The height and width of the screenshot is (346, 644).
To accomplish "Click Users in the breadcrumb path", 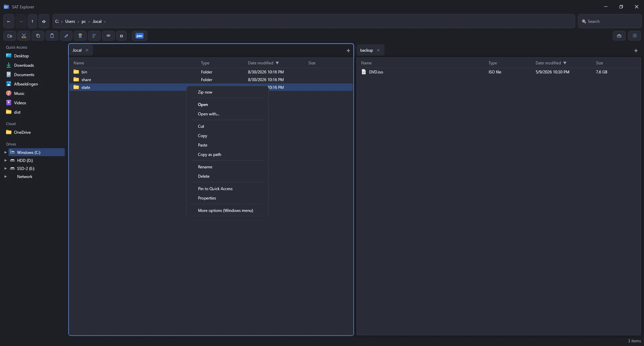I will click(x=70, y=21).
